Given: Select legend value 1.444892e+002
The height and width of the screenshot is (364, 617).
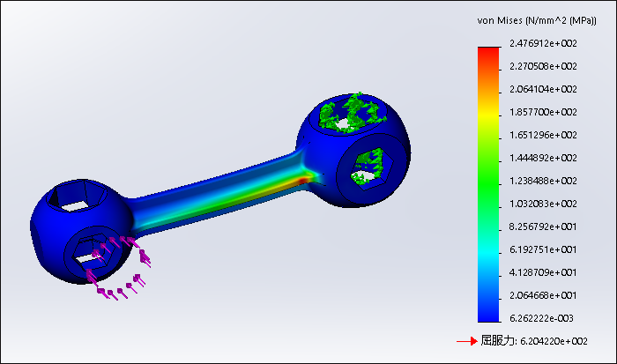Looking at the screenshot, I should point(543,158).
